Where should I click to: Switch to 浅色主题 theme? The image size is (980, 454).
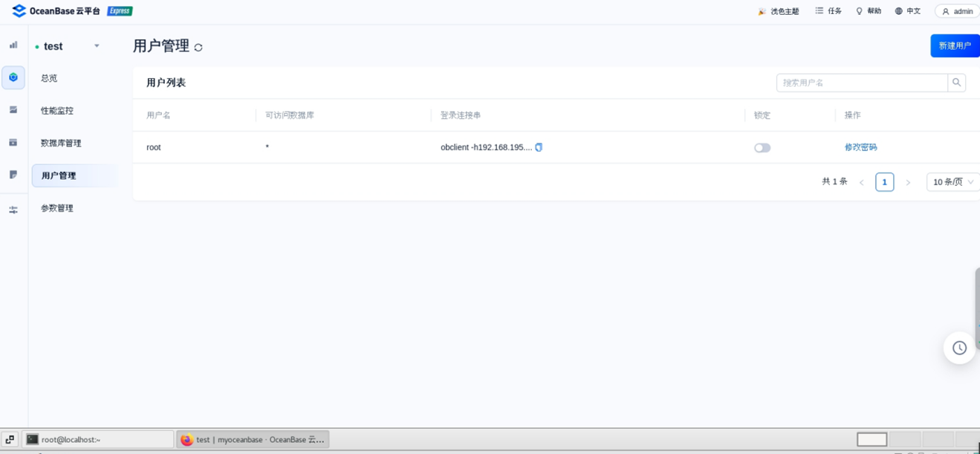tap(778, 11)
